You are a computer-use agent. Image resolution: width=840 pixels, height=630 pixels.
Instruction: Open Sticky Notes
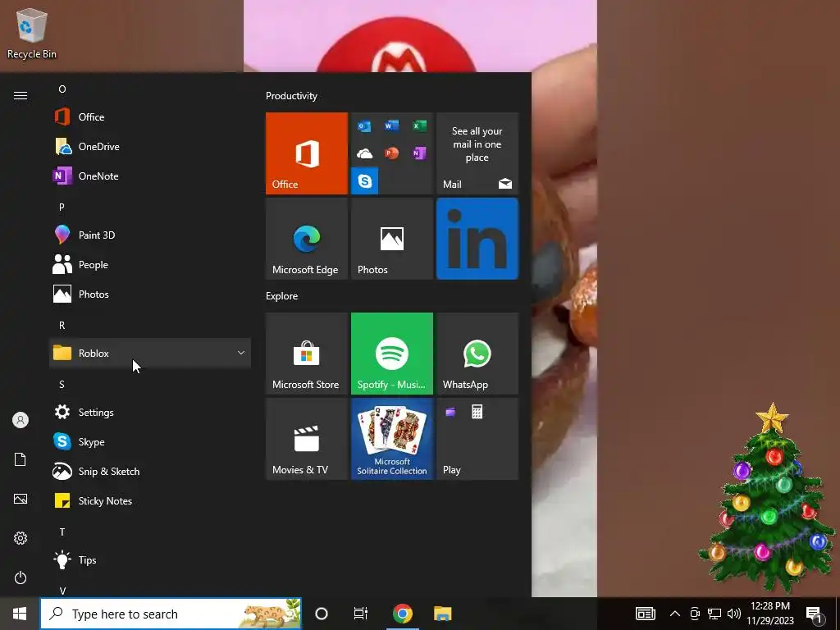pyautogui.click(x=150, y=501)
